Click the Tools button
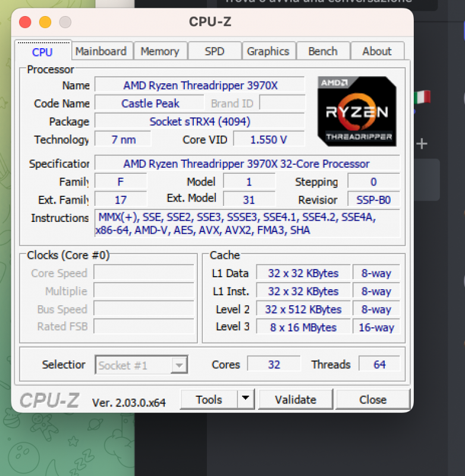Image resolution: width=465 pixels, height=476 pixels. tap(209, 399)
